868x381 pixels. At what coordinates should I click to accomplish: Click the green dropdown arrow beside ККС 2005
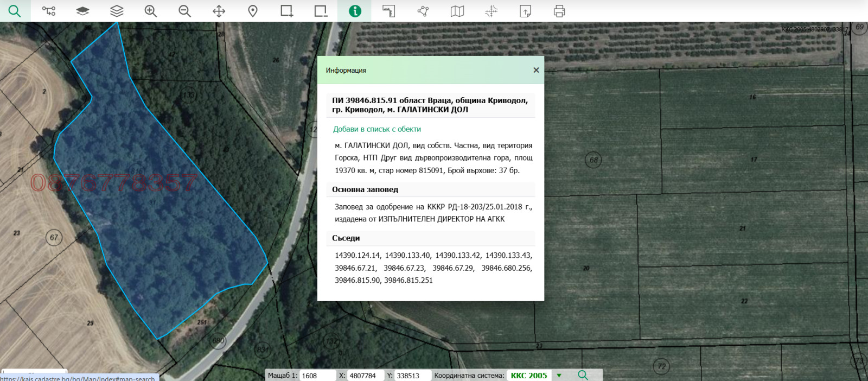pos(559,376)
